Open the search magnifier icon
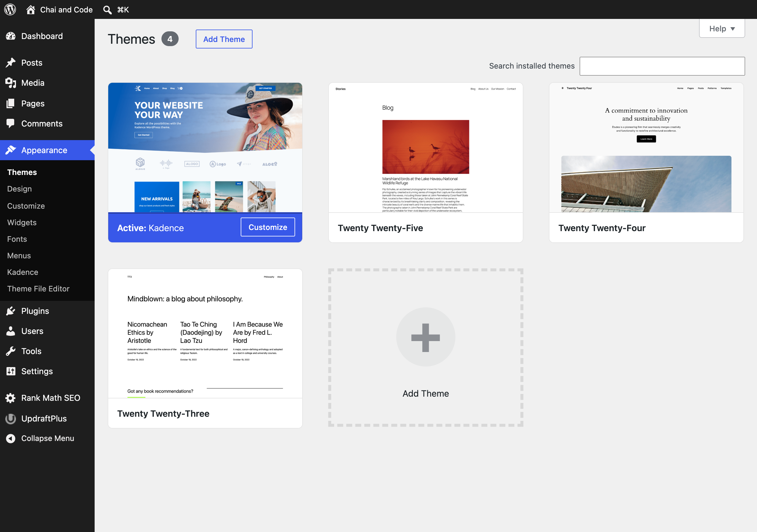The width and height of the screenshot is (757, 532). coord(107,9)
